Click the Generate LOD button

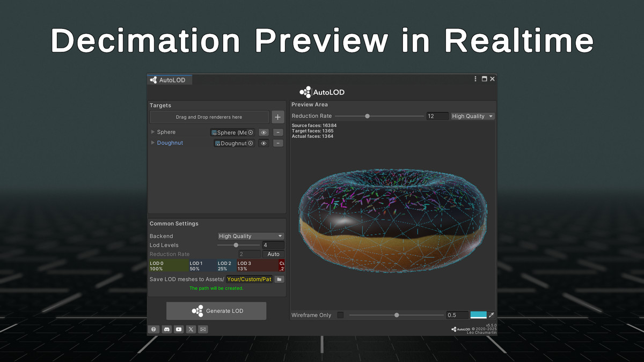click(216, 311)
